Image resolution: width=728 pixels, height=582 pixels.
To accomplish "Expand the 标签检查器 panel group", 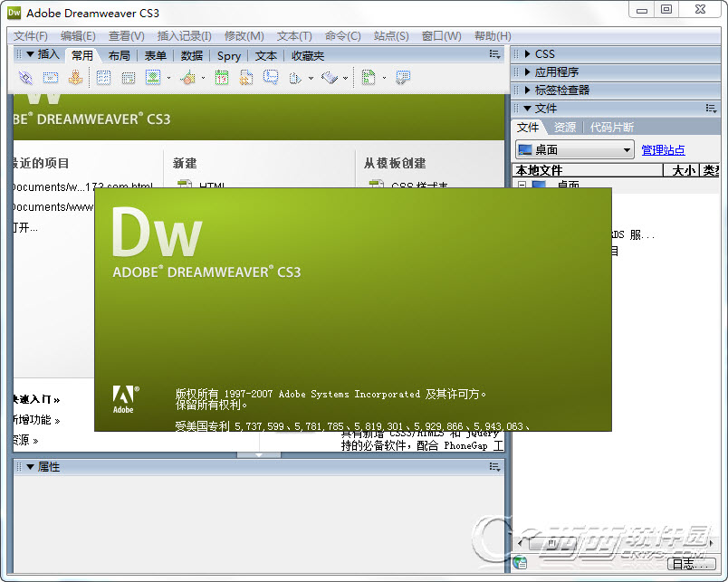I will coord(527,90).
